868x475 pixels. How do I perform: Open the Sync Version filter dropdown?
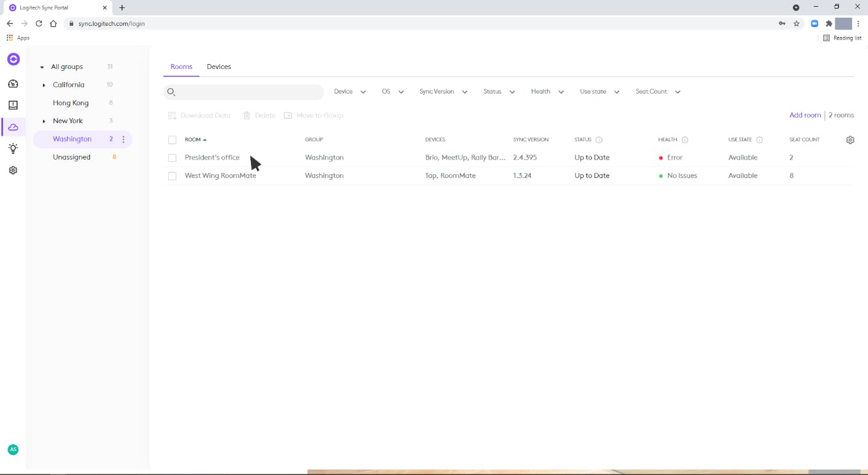(443, 92)
